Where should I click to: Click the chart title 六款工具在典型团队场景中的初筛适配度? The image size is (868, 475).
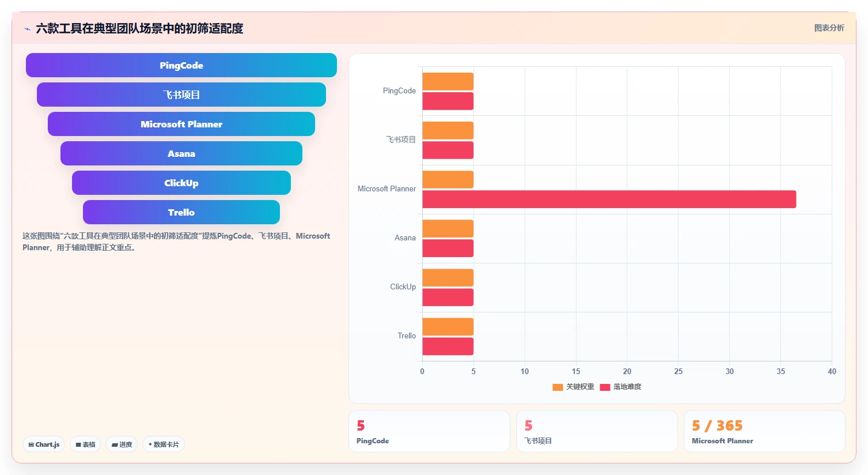[x=139, y=28]
